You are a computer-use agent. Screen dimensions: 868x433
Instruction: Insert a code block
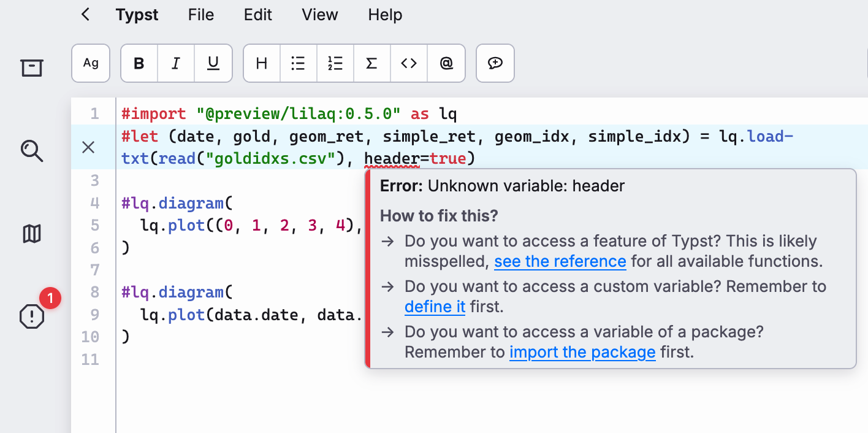pos(409,63)
